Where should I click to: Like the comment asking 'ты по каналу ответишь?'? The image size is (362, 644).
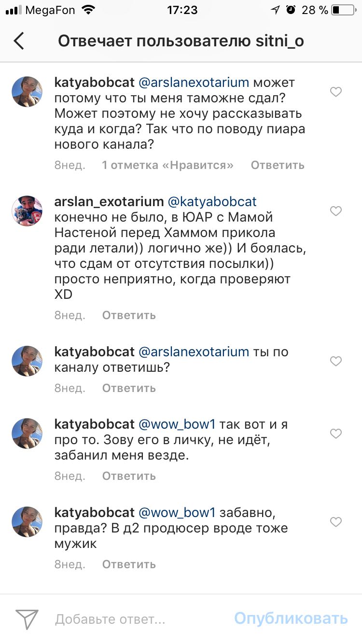(335, 361)
